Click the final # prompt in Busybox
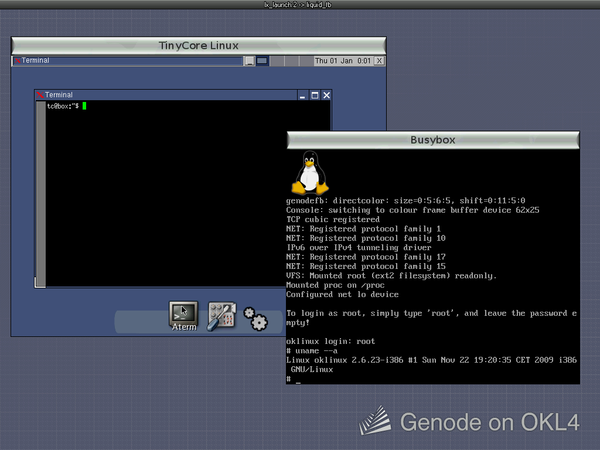Viewport: 600px width, 450px height. 289,379
